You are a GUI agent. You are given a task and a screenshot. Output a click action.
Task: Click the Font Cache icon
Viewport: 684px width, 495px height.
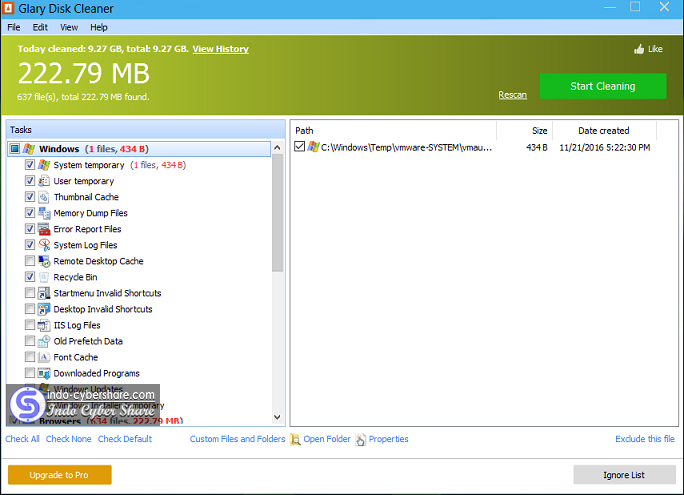pos(44,357)
